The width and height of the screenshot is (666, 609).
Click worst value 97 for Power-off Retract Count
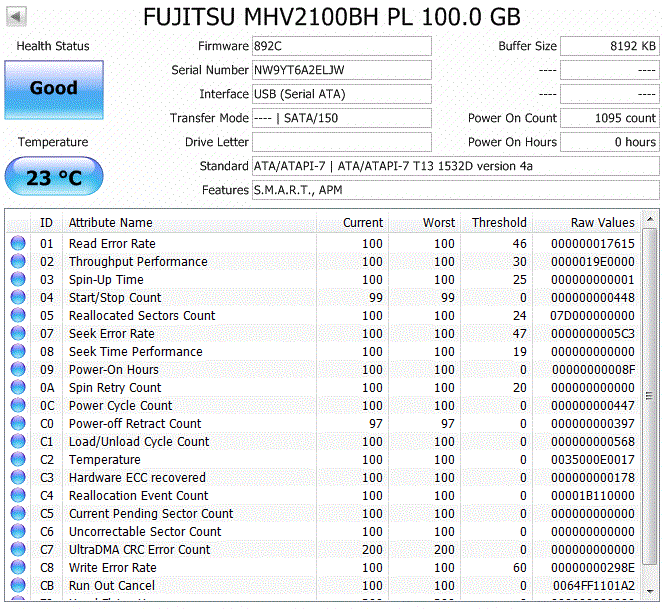pyautogui.click(x=448, y=423)
